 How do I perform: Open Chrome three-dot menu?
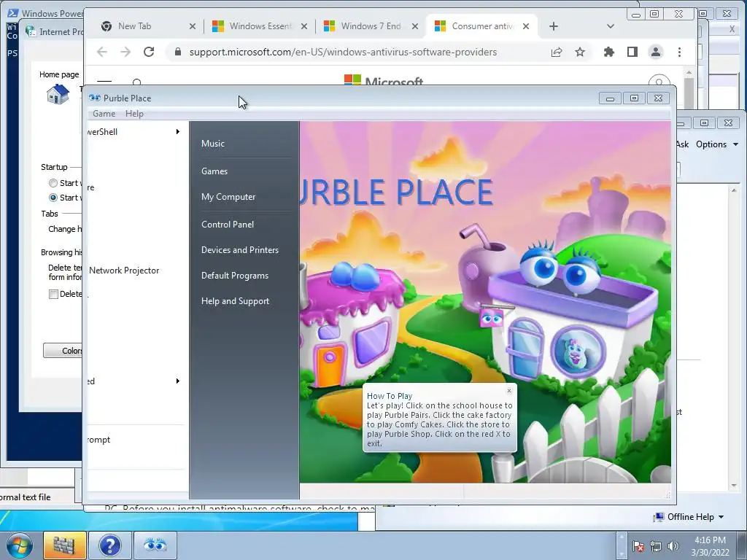(x=679, y=52)
